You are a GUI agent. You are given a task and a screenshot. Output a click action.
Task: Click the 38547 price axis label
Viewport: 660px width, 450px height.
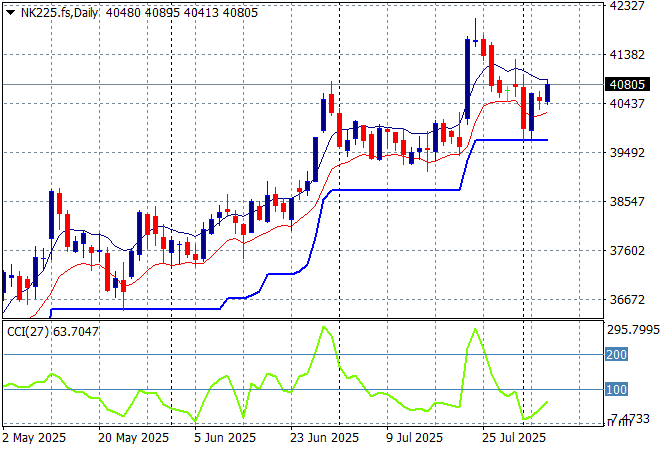coord(627,201)
